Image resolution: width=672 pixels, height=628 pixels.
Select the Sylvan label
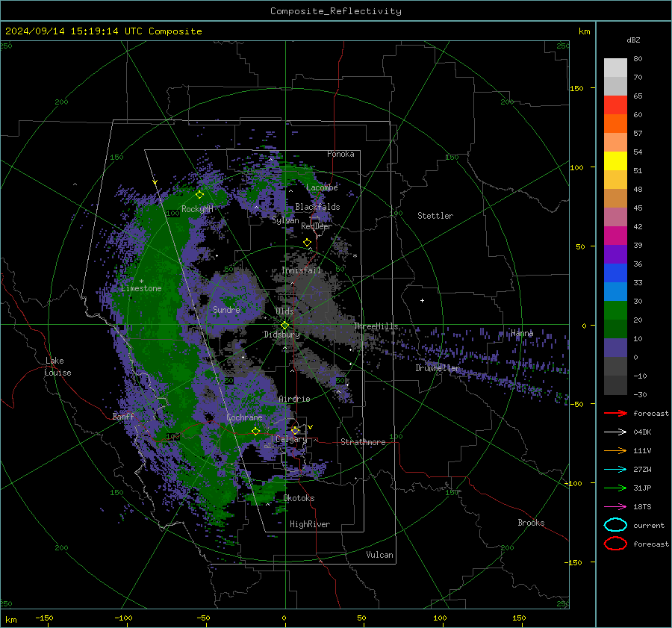tap(285, 220)
